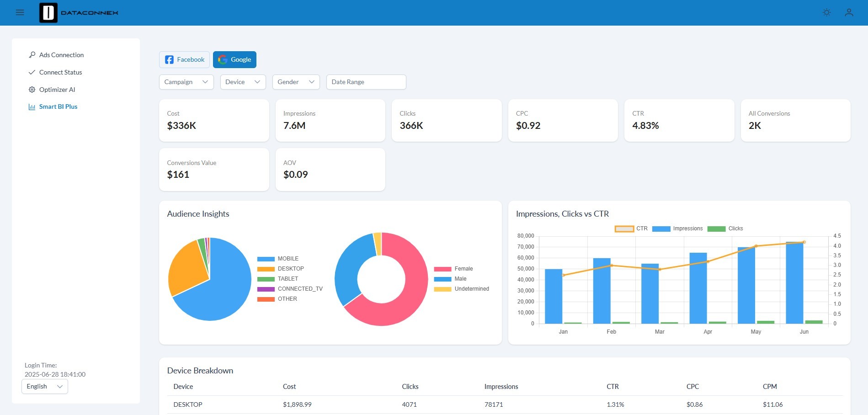Click the Device Breakdown heading
868x415 pixels.
[x=200, y=371]
